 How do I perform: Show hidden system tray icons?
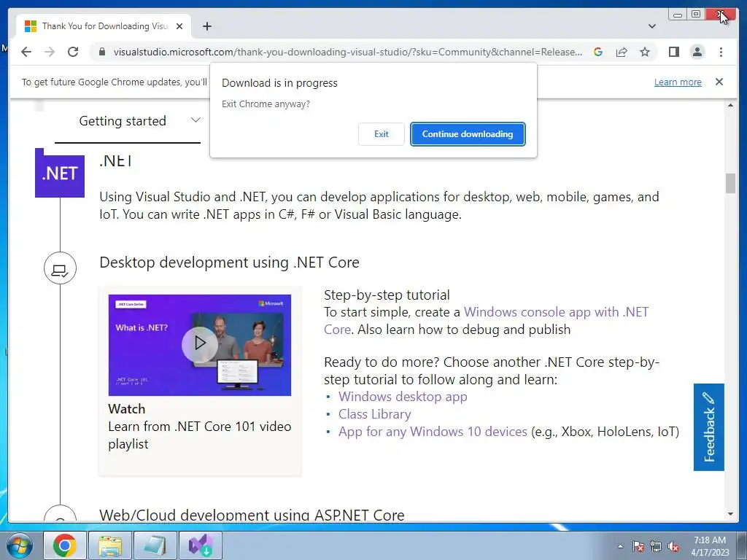point(620,546)
